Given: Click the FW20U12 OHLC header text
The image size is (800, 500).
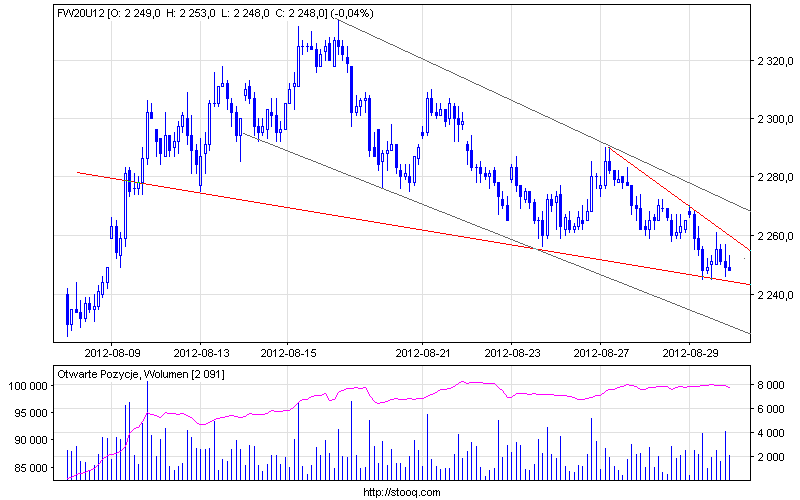Looking at the screenshot, I should [x=215, y=13].
